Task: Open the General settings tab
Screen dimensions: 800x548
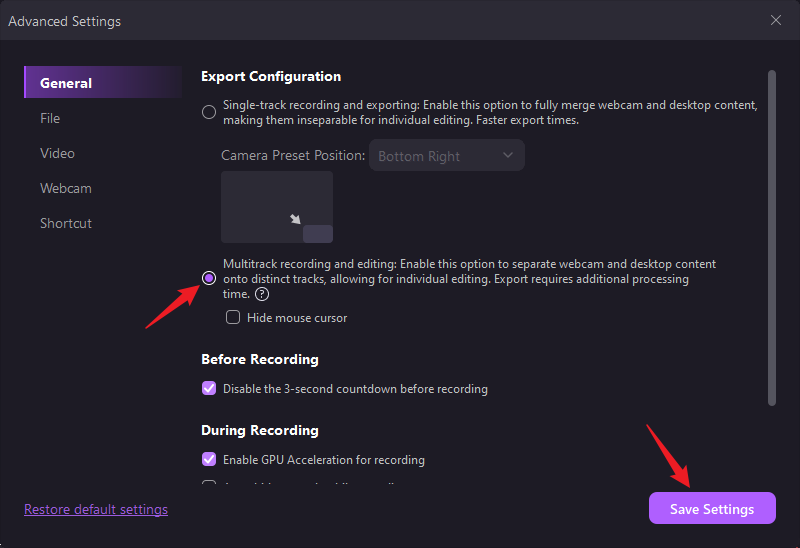Action: click(x=103, y=82)
